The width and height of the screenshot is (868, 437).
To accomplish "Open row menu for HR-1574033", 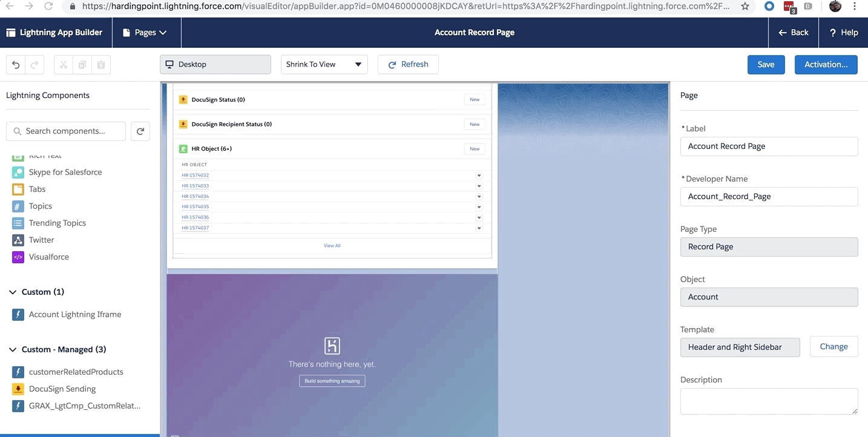I will point(479,186).
